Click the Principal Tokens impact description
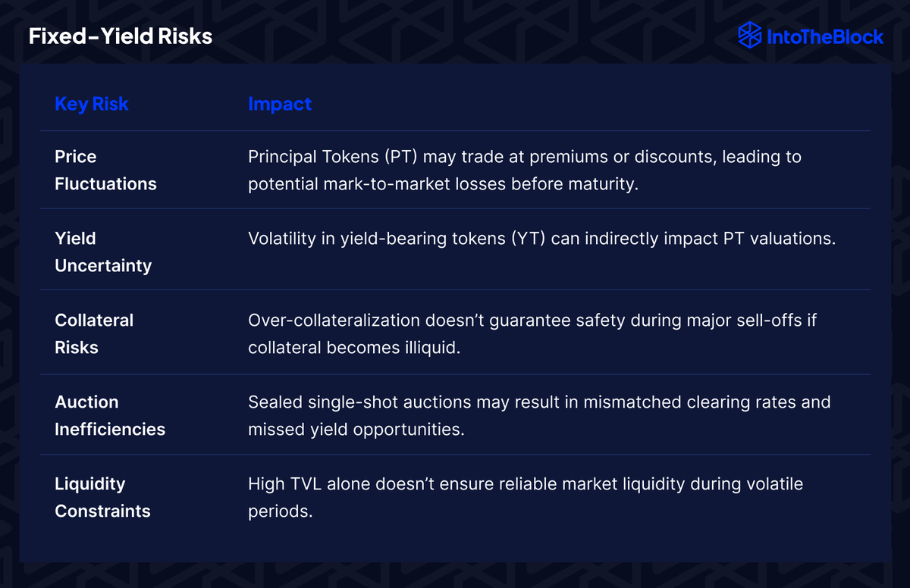Image resolution: width=910 pixels, height=588 pixels. click(525, 170)
